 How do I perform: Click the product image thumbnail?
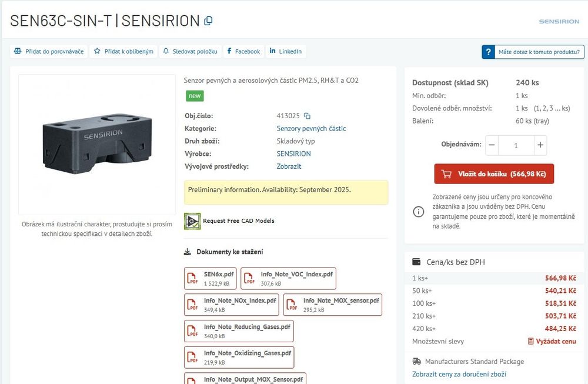tap(97, 144)
